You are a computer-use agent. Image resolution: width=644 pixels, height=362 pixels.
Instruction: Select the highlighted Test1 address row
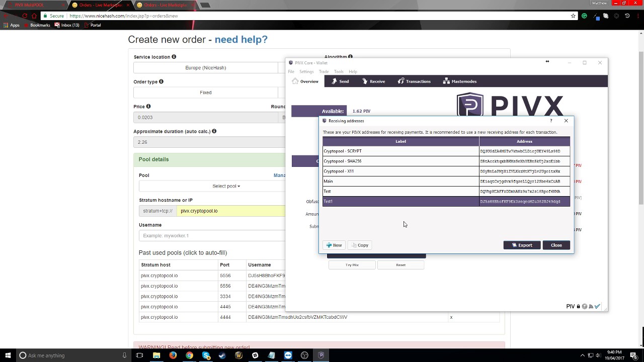[446, 201]
